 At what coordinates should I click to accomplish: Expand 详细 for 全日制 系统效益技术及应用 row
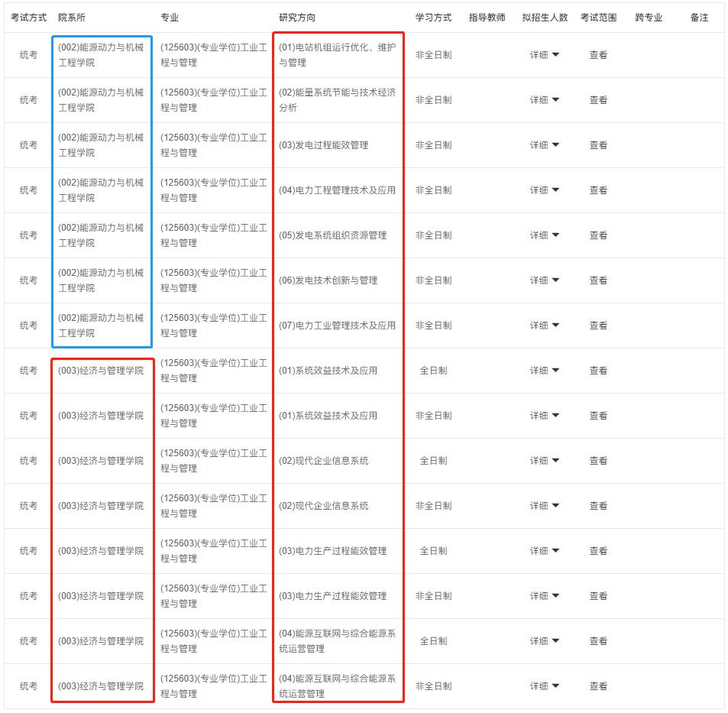pos(545,371)
